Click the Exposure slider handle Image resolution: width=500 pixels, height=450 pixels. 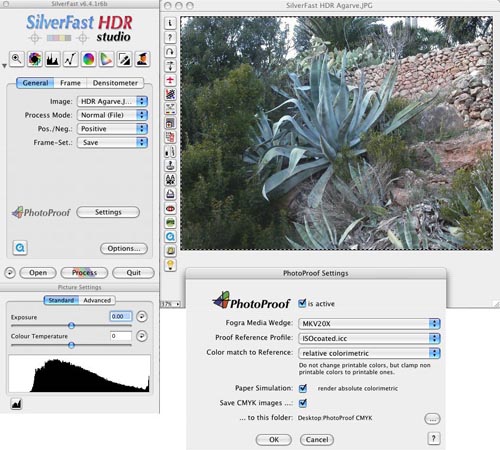click(x=71, y=326)
